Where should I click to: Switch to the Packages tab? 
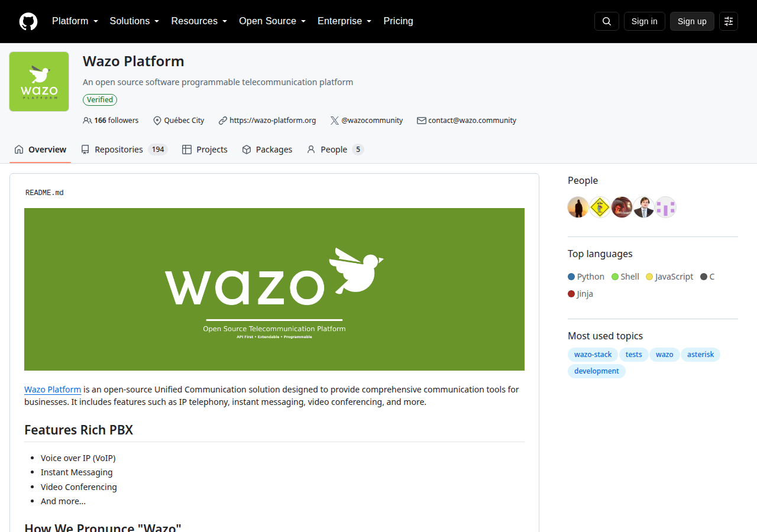tap(267, 150)
